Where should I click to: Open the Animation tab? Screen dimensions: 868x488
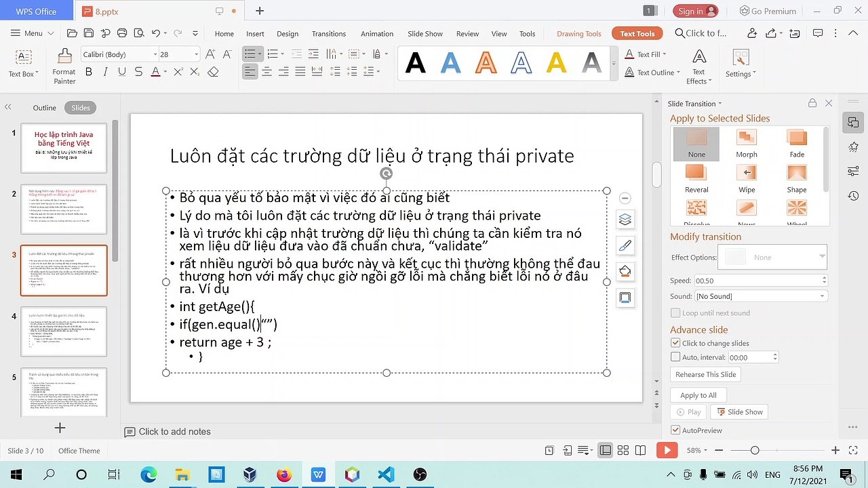coord(377,34)
